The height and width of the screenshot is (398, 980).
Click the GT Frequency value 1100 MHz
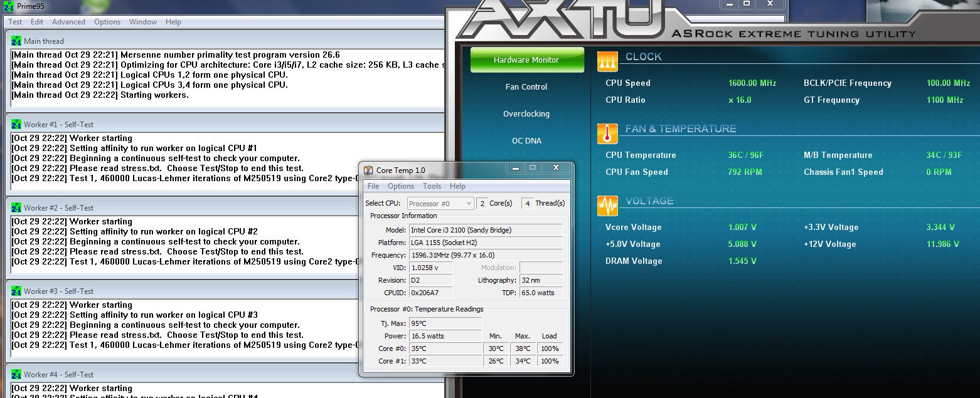944,100
